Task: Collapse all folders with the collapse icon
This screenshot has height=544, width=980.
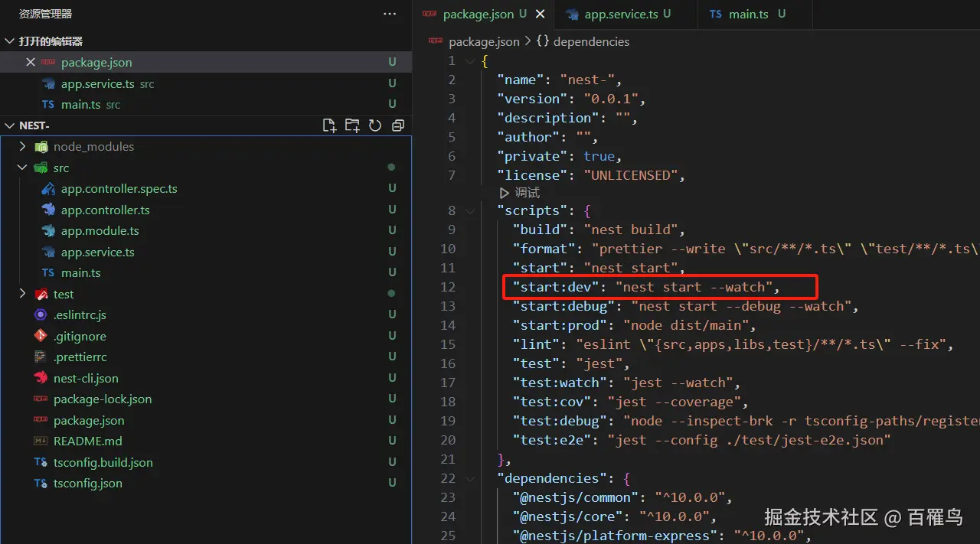Action: click(x=398, y=125)
